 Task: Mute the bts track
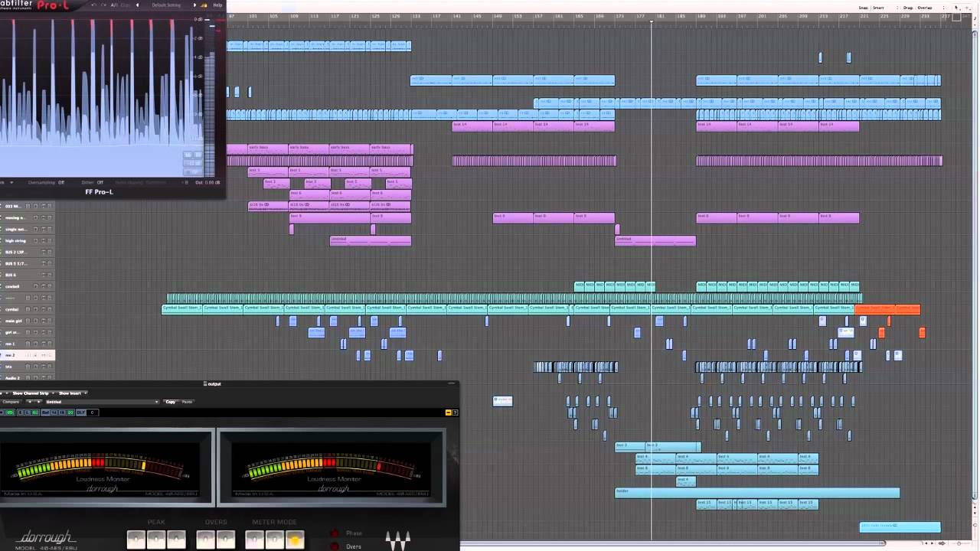(44, 367)
